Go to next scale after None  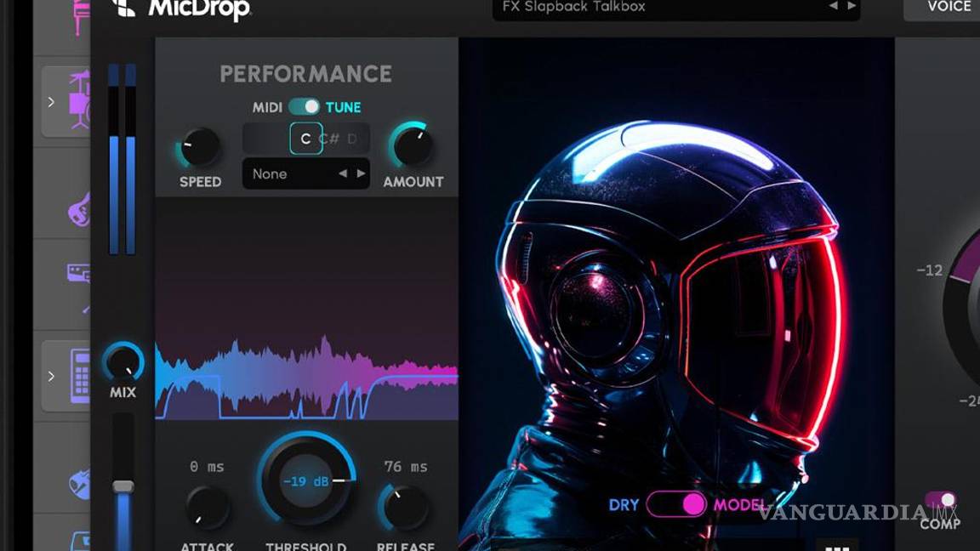(362, 173)
